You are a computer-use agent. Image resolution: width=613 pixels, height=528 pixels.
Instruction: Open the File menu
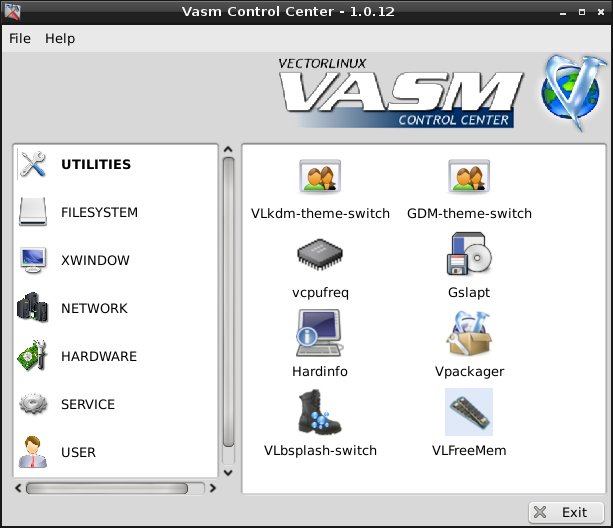coord(20,38)
